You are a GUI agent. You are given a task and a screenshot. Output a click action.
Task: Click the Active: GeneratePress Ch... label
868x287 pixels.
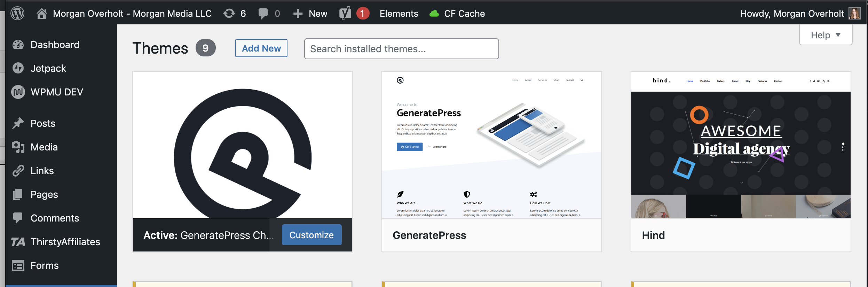[x=208, y=235]
